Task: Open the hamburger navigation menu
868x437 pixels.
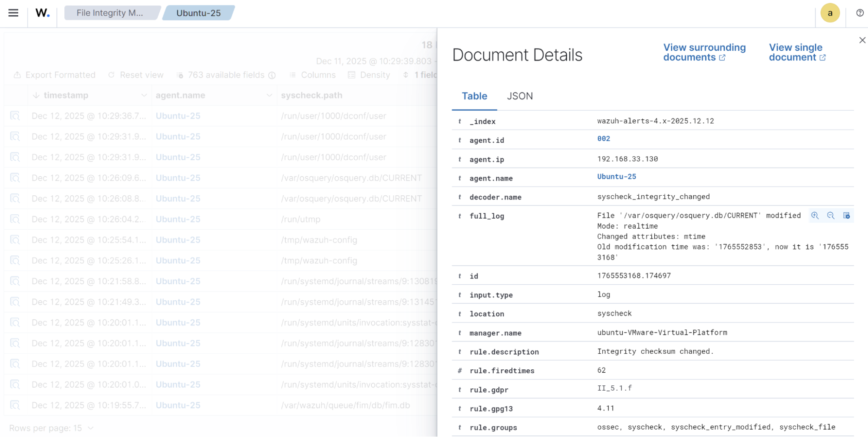Action: tap(13, 13)
